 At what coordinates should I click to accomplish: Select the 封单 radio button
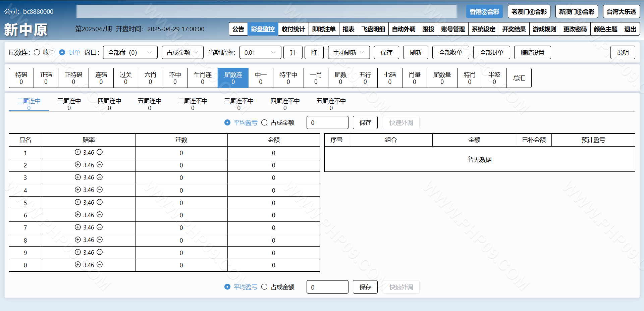(x=62, y=52)
